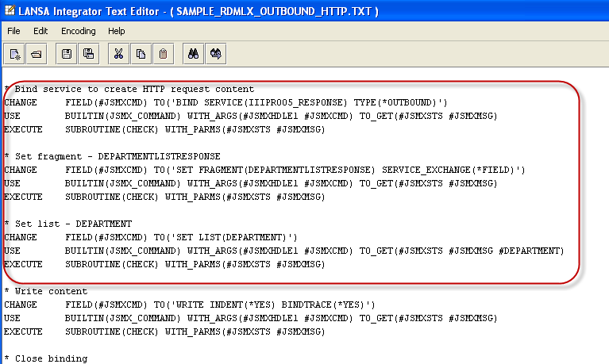
Task: Click EXECUTE line under 'Set list - DEPARTMENT'
Action: click(x=164, y=265)
